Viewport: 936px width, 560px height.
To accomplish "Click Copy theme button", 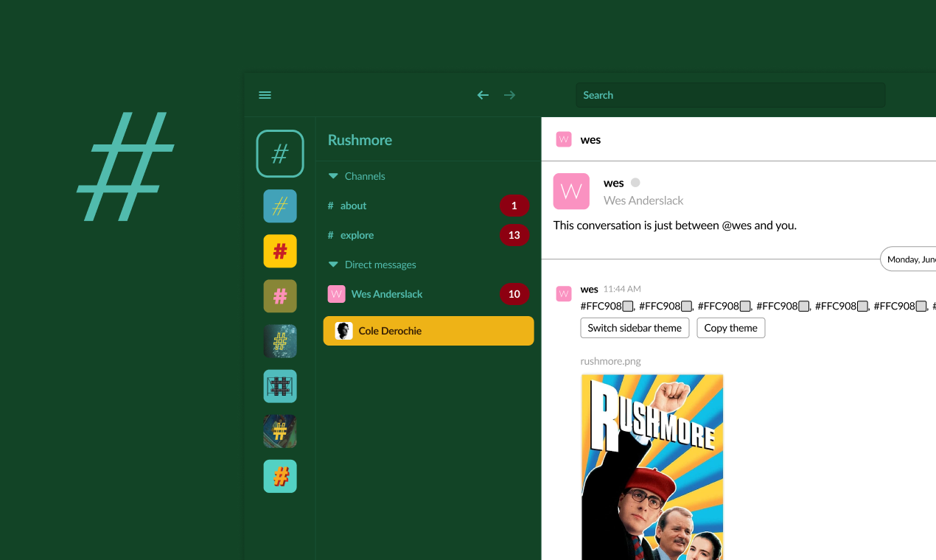I will click(731, 328).
